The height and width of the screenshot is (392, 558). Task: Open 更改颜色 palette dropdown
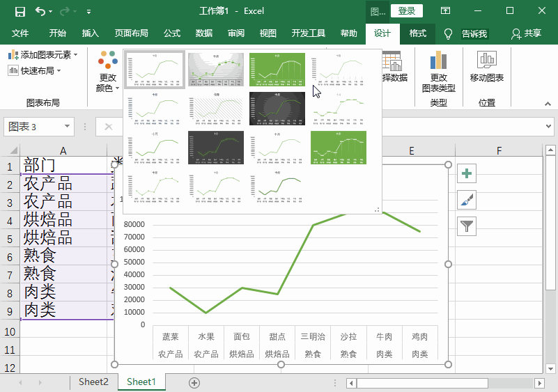tap(107, 71)
